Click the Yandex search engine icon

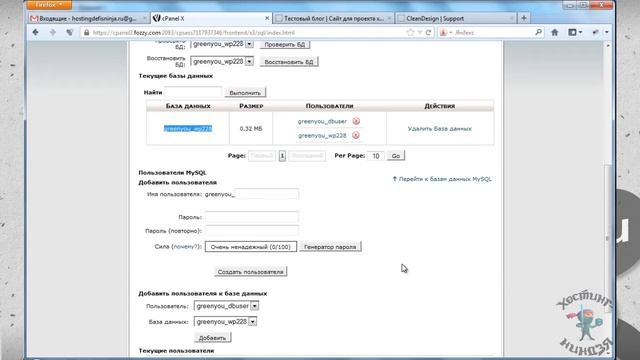(444, 33)
